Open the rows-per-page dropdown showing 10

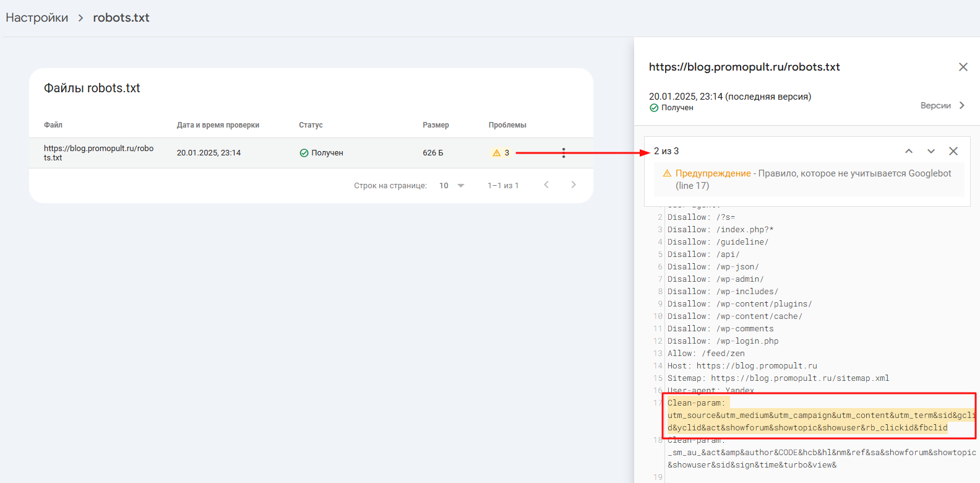[x=452, y=185]
